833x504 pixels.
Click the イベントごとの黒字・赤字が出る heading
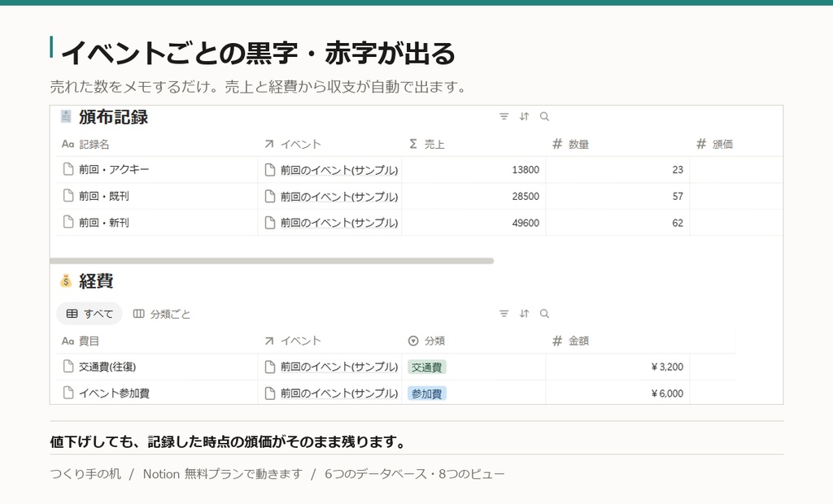[258, 53]
